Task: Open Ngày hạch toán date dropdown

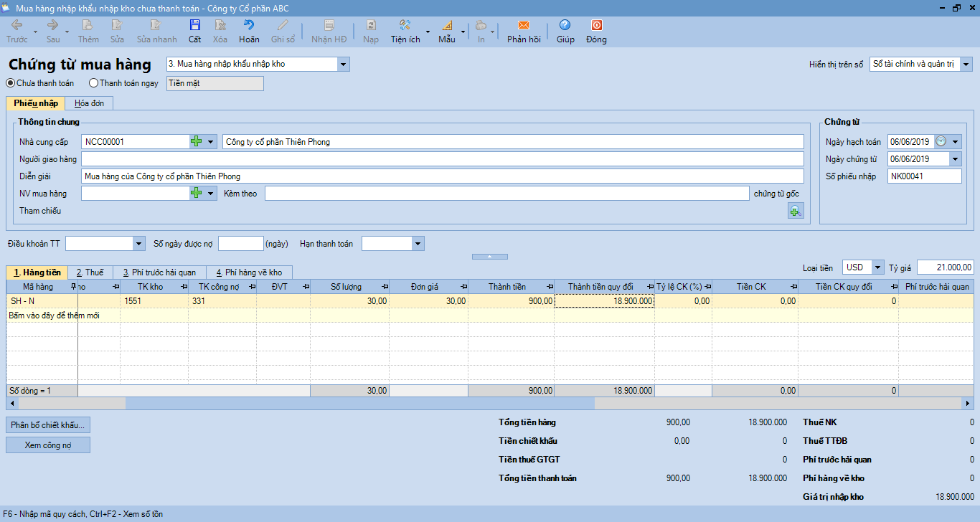Action: (956, 142)
